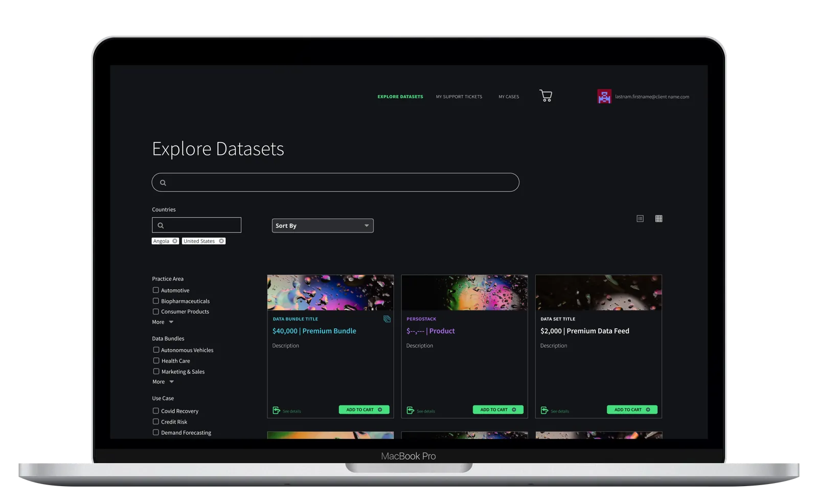
Task: Go to Explore Datasets tab
Action: click(400, 97)
